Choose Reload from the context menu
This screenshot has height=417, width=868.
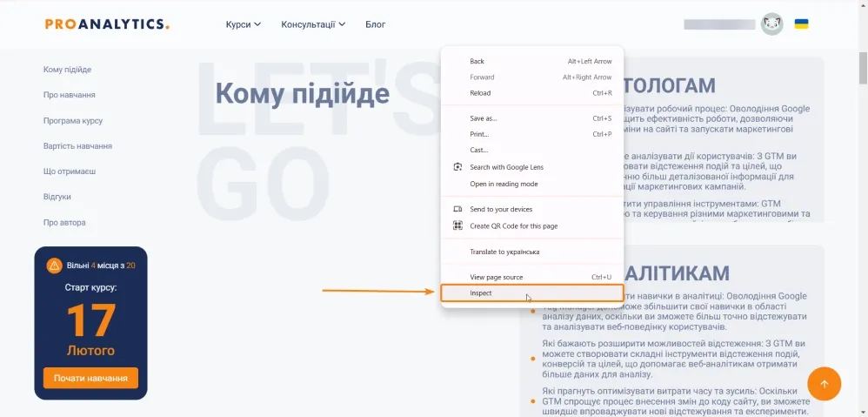[x=532, y=93]
